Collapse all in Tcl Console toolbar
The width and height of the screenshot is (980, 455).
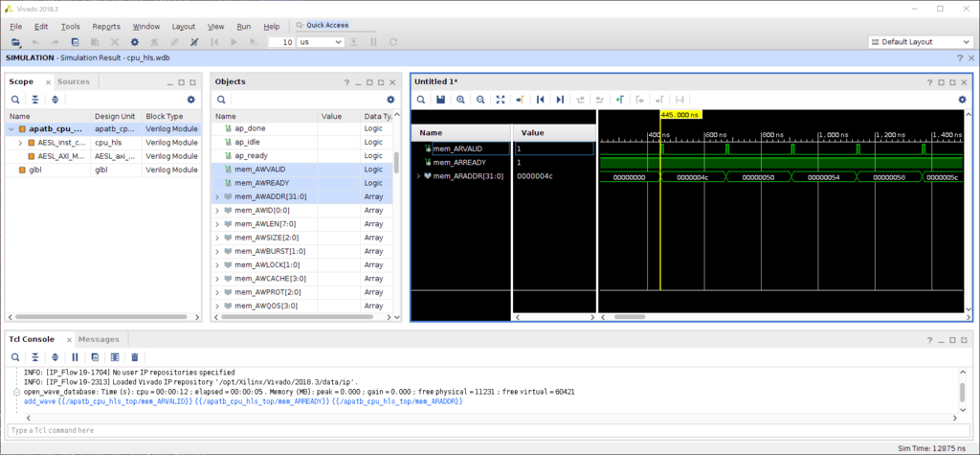click(x=35, y=357)
